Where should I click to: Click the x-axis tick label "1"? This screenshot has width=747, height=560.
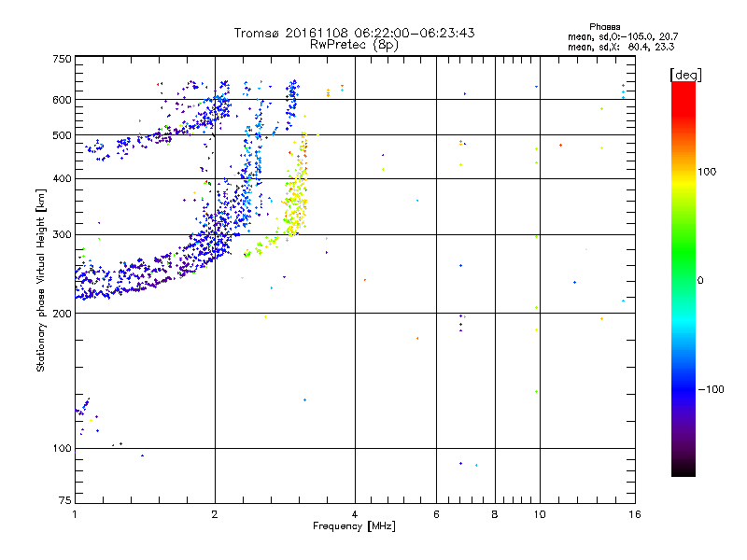75,514
